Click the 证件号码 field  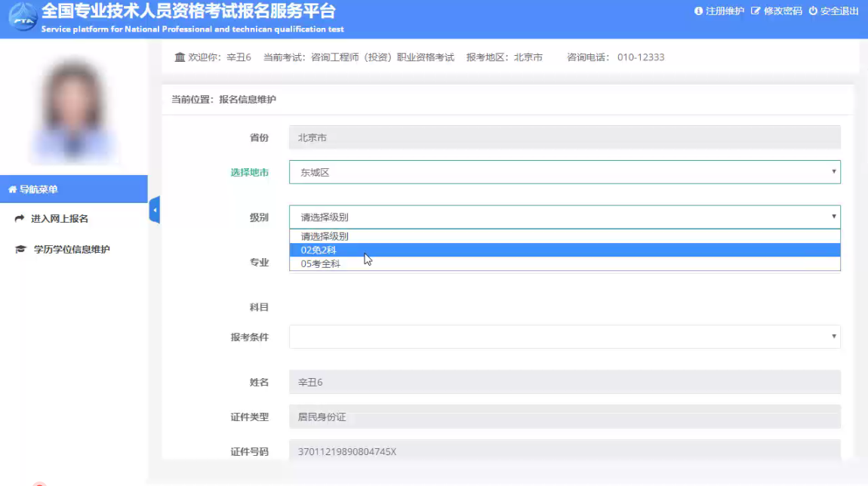(564, 451)
